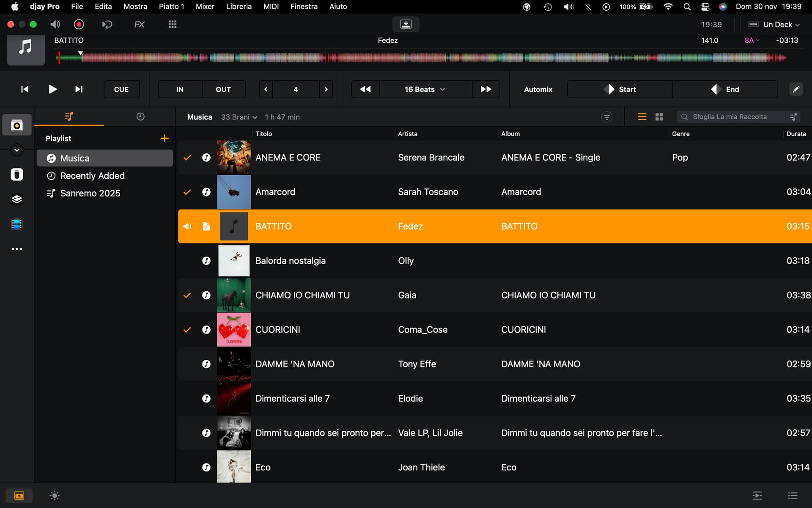Open the video library in sidebar
The height and width of the screenshot is (508, 812).
pyautogui.click(x=17, y=224)
